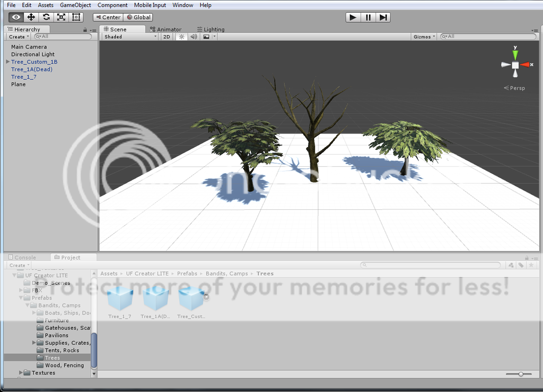
Task: Select the Tree_1A(Dead) prefab thumbnail
Action: (x=155, y=299)
